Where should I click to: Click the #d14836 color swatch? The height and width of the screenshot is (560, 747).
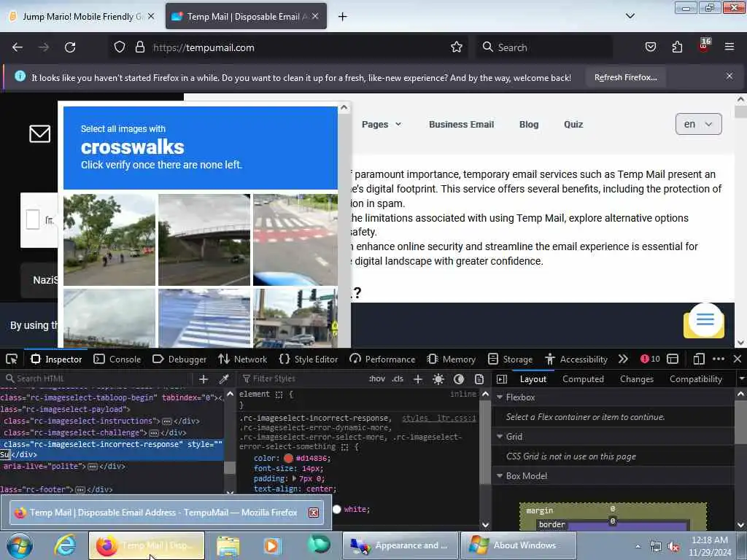point(288,459)
